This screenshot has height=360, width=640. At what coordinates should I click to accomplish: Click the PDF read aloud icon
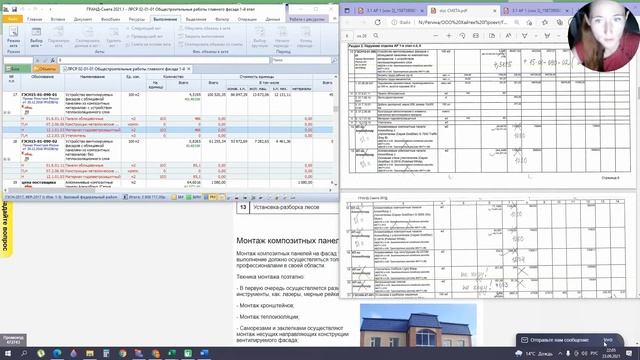tap(508, 36)
